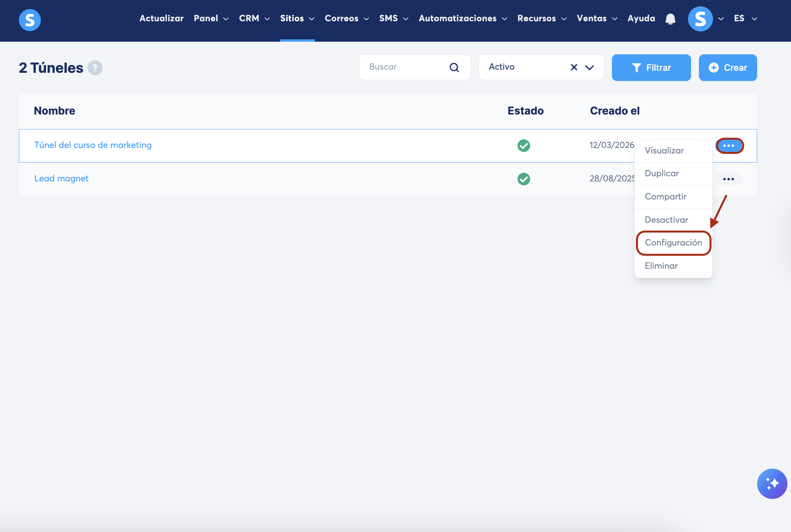Choose Duplicar in the dropdown menu
Viewport: 791px width, 532px height.
662,174
